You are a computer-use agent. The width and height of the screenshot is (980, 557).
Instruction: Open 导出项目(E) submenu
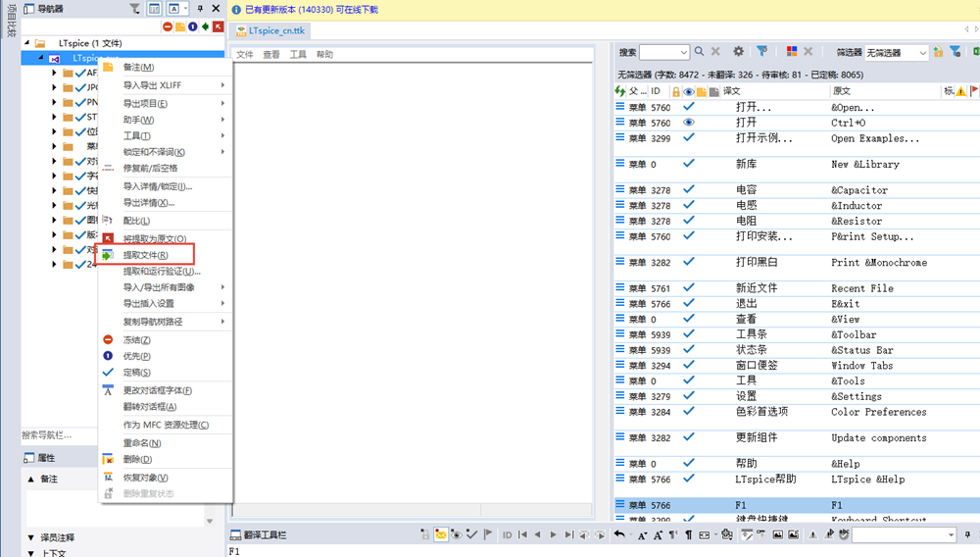pyautogui.click(x=166, y=103)
